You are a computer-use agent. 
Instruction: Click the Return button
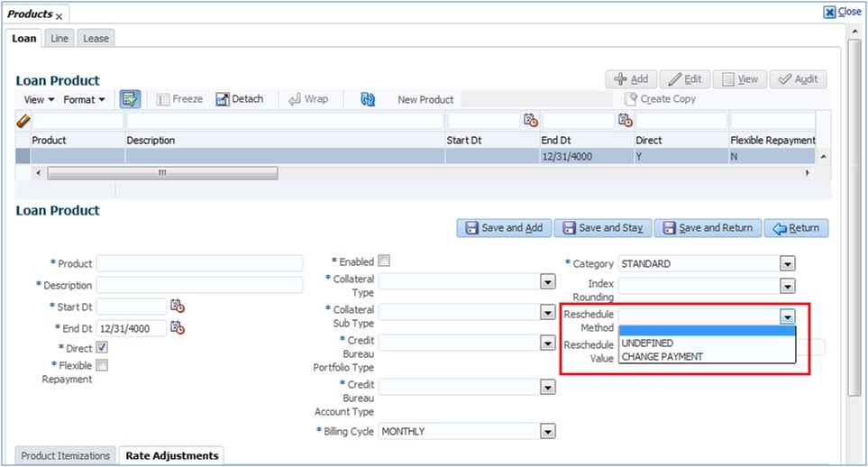pos(796,228)
